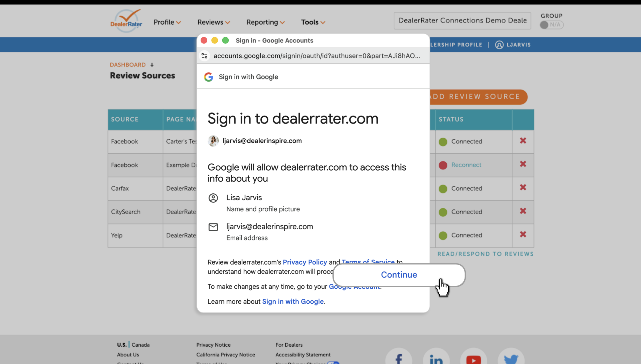641x364 pixels.
Task: Maximize the Google sign-in popup
Action: pos(225,40)
